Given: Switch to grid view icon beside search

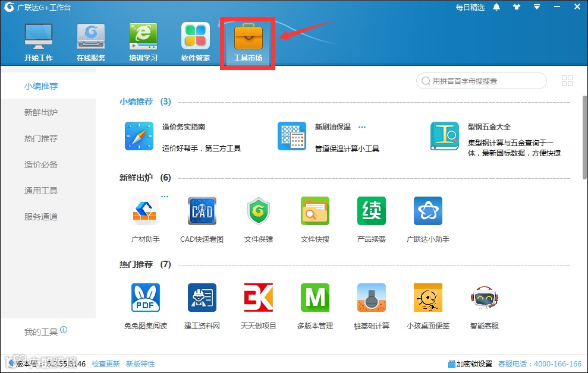Looking at the screenshot, I should pos(567,81).
